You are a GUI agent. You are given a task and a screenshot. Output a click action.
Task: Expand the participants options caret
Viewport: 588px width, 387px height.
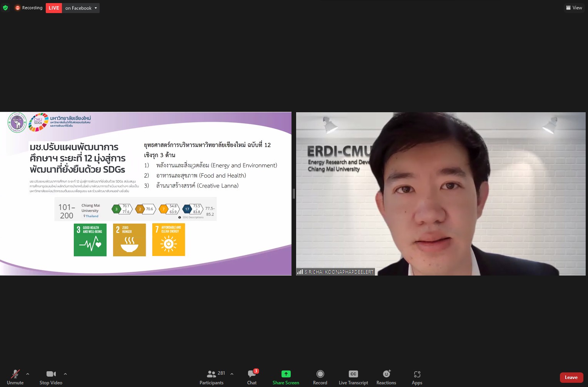pyautogui.click(x=232, y=374)
